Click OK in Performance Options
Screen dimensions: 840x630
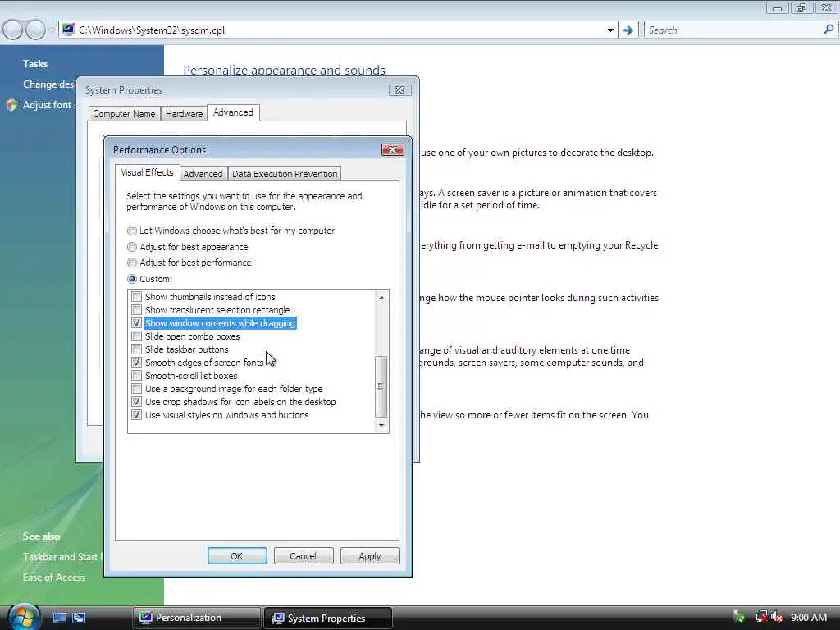237,556
